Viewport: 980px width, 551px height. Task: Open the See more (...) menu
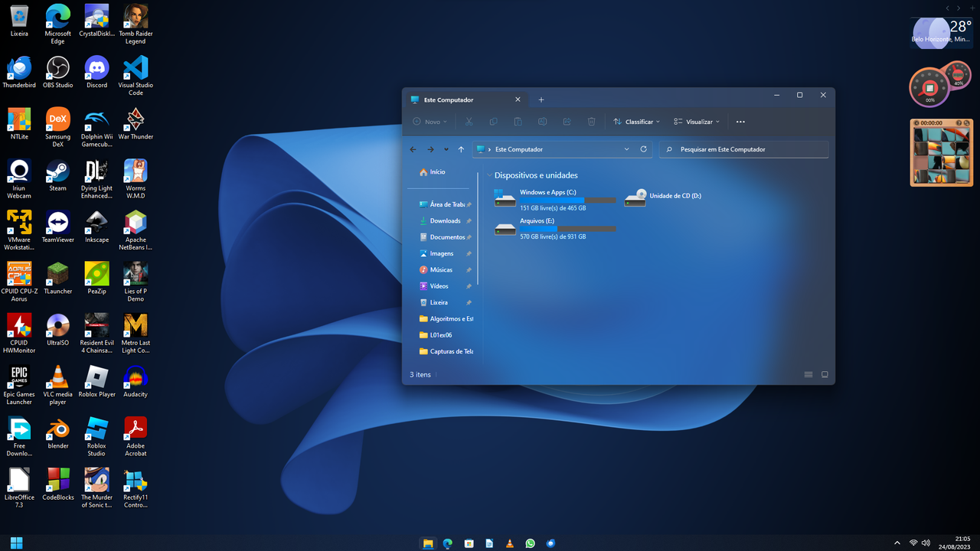[x=740, y=121]
